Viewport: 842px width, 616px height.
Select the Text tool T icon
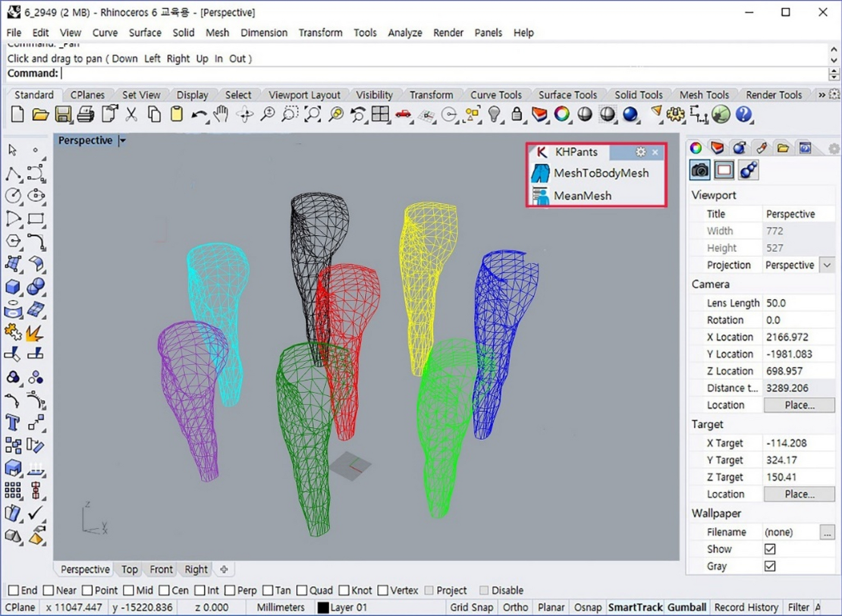point(12,423)
